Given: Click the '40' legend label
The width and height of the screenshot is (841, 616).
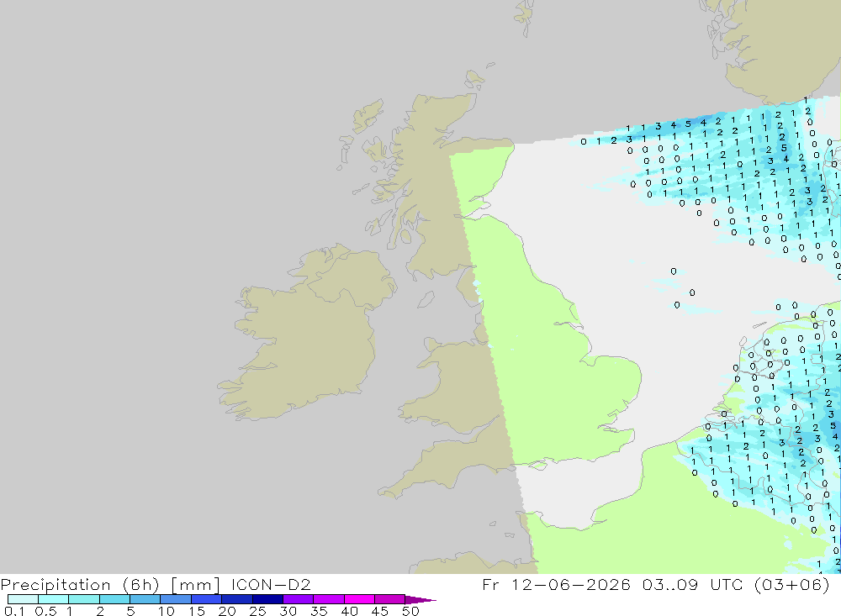Looking at the screenshot, I should [349, 611].
